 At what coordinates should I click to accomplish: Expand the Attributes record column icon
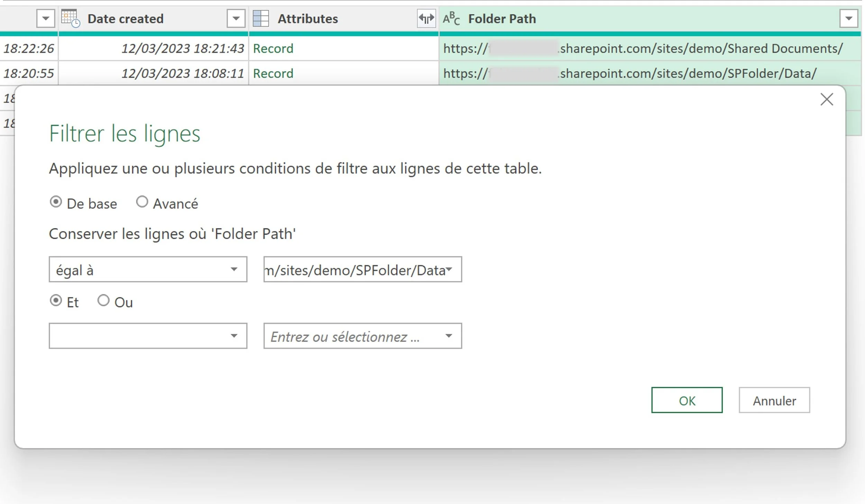[x=426, y=19]
